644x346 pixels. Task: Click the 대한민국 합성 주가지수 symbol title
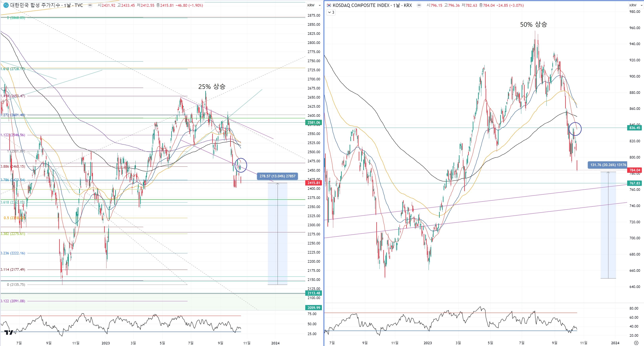coord(35,5)
